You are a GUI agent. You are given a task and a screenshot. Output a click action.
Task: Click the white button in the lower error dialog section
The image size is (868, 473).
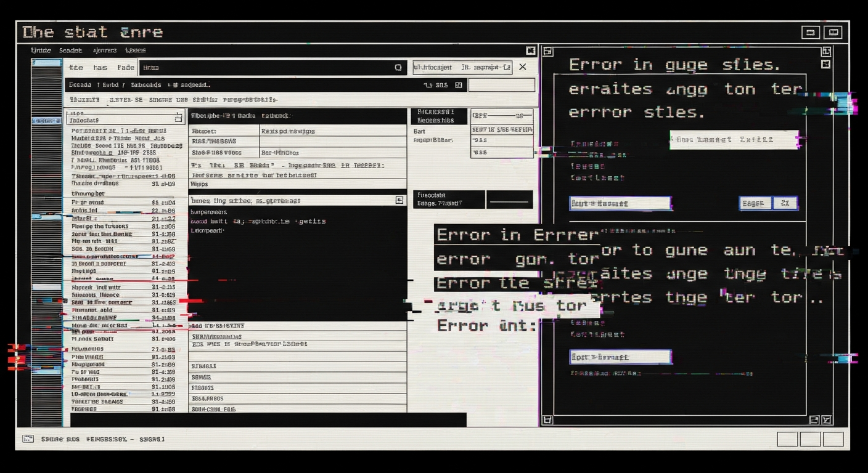coord(620,357)
